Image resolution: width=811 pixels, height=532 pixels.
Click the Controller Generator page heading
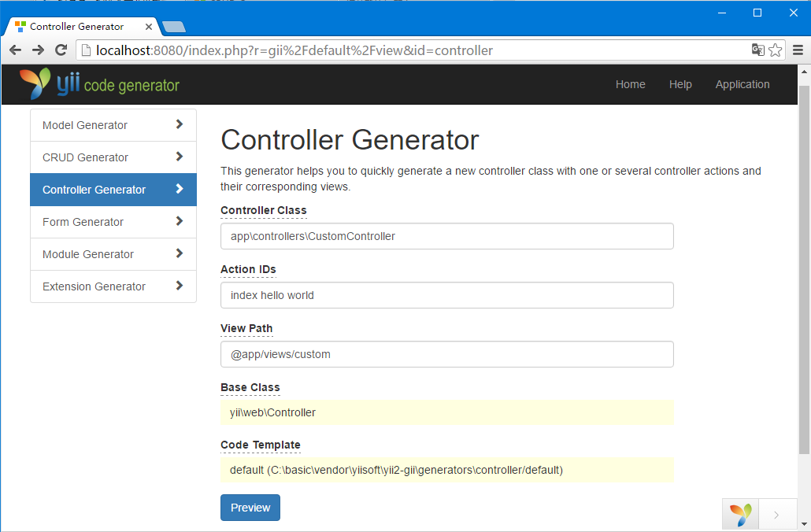(x=350, y=140)
